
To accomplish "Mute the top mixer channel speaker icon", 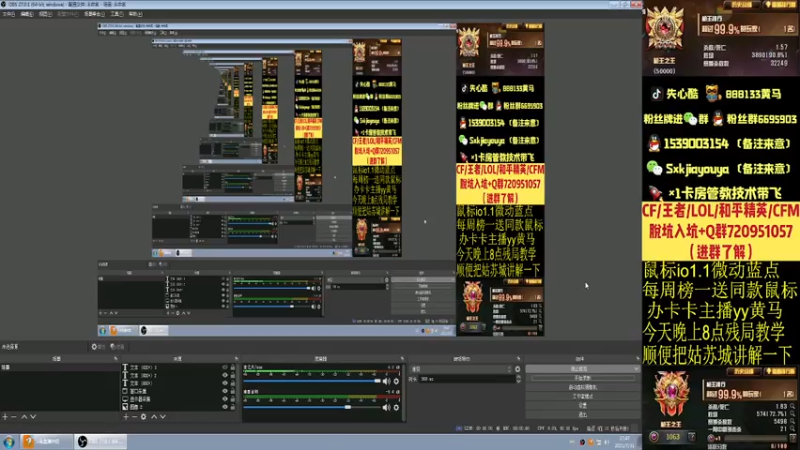I will pos(386,381).
